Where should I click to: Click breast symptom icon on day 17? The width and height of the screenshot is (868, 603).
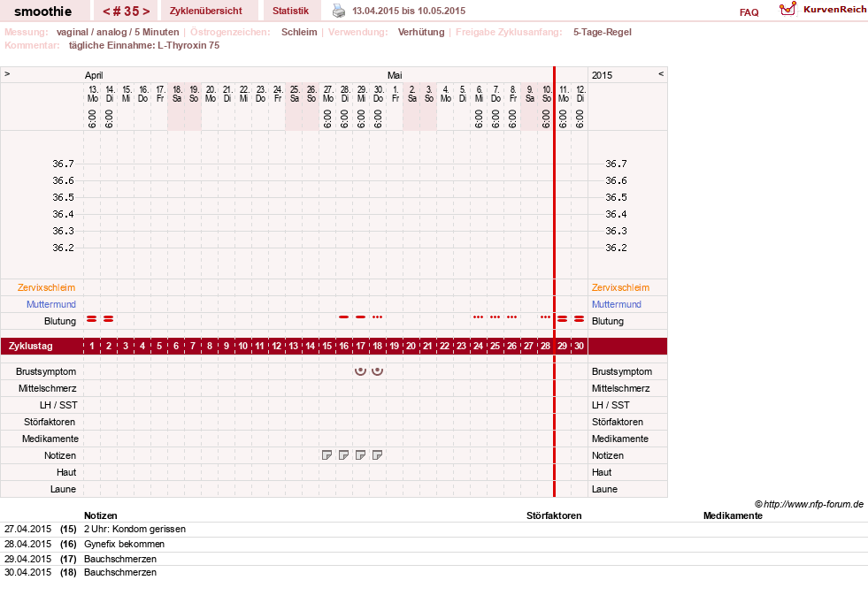360,371
